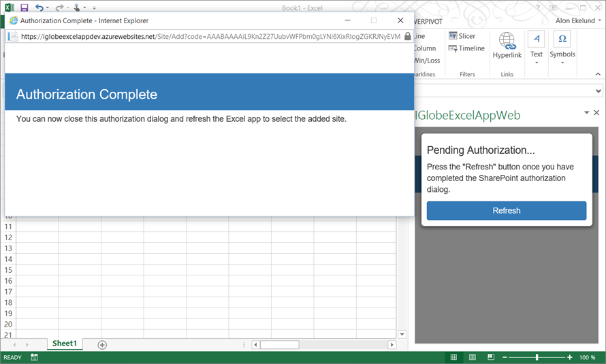Click the previous sheet navigation arrow
The width and height of the screenshot is (606, 364).
15,345
